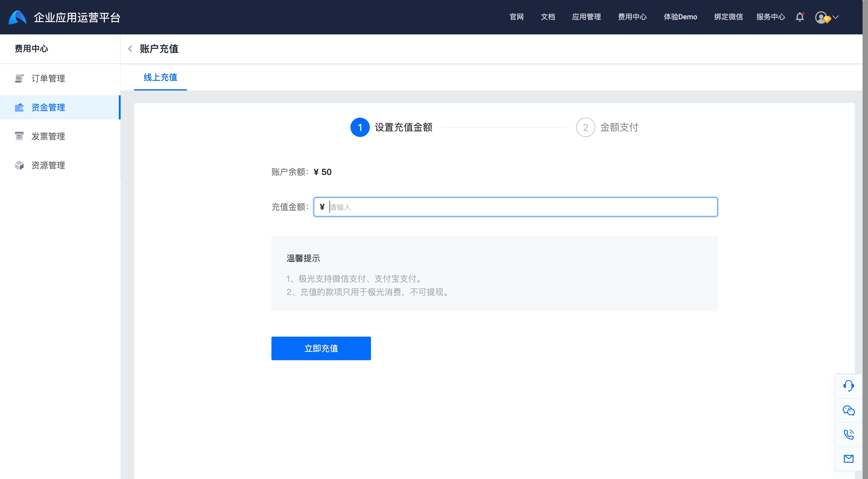Click 绑定微信 in the top navigation

tap(728, 17)
